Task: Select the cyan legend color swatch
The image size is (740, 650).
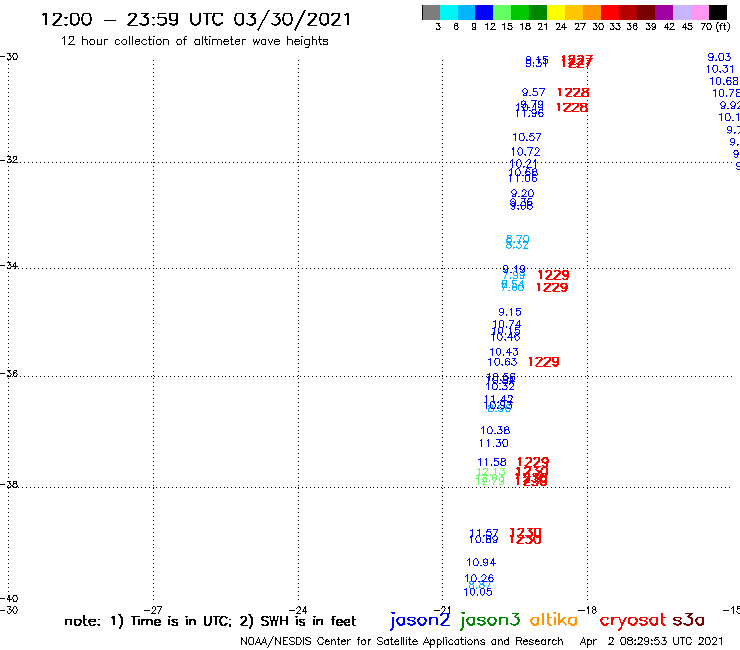Action: pyautogui.click(x=449, y=12)
